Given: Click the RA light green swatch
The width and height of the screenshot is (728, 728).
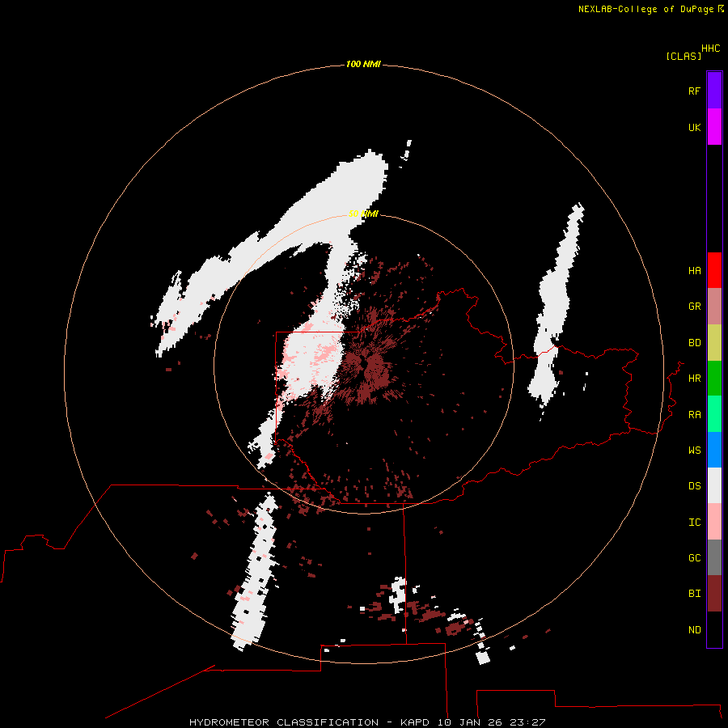Looking at the screenshot, I should [x=714, y=414].
